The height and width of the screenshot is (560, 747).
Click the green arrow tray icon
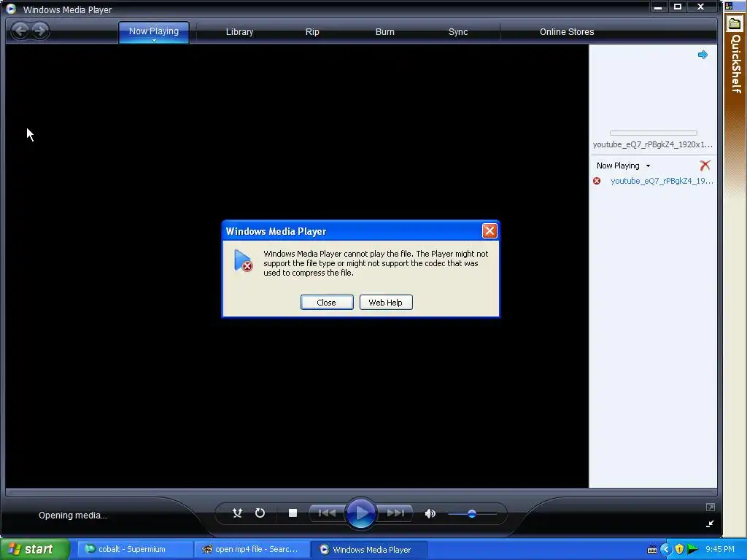coord(693,550)
